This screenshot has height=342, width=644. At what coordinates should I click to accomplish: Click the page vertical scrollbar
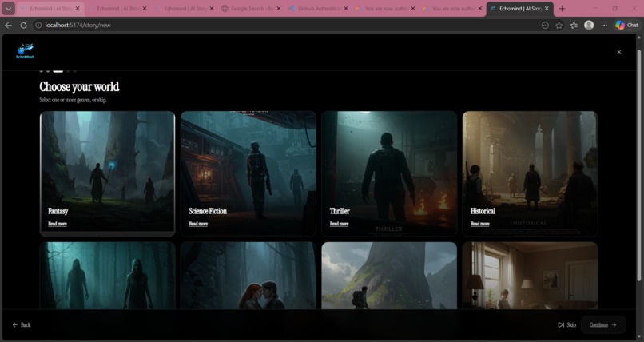click(638, 165)
